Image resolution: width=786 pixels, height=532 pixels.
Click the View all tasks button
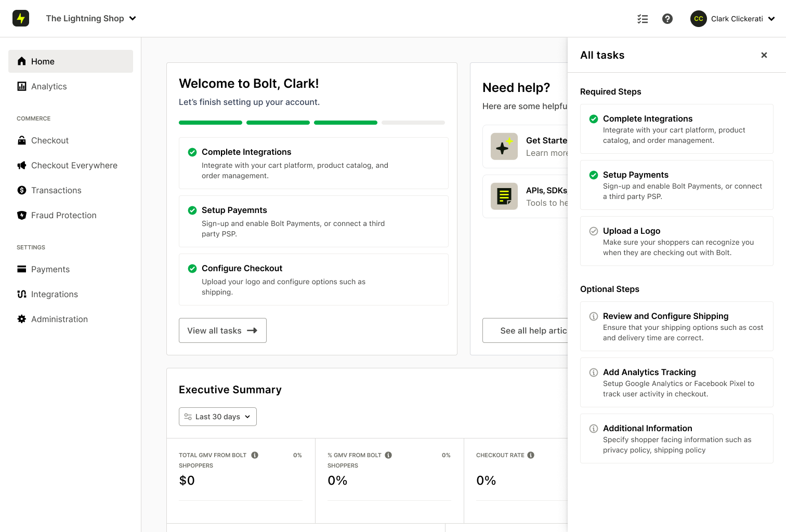click(x=222, y=330)
